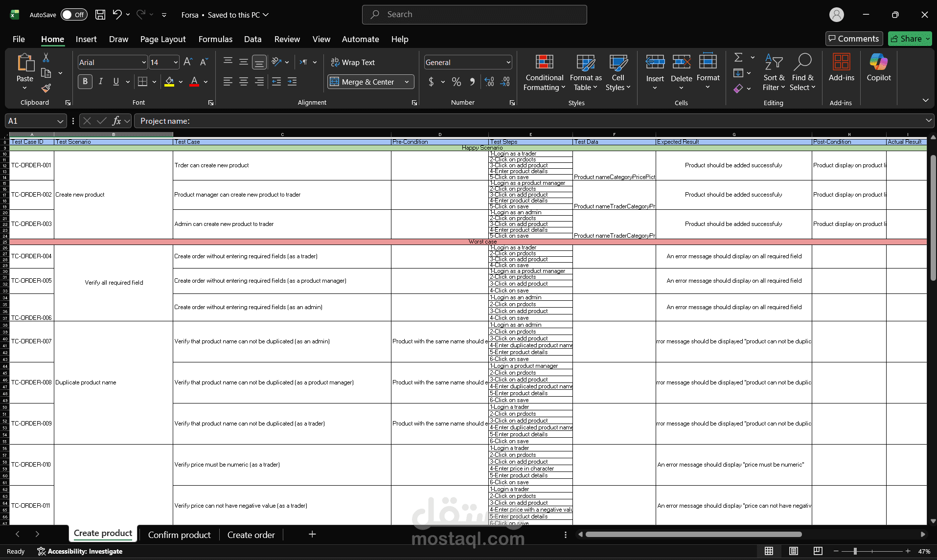Click the Align Right icon
The height and width of the screenshot is (560, 937).
(259, 82)
